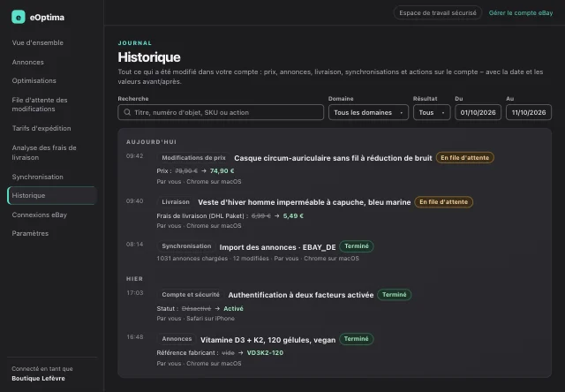Open File d'attente des modifications
The height and width of the screenshot is (392, 565).
[40, 104]
